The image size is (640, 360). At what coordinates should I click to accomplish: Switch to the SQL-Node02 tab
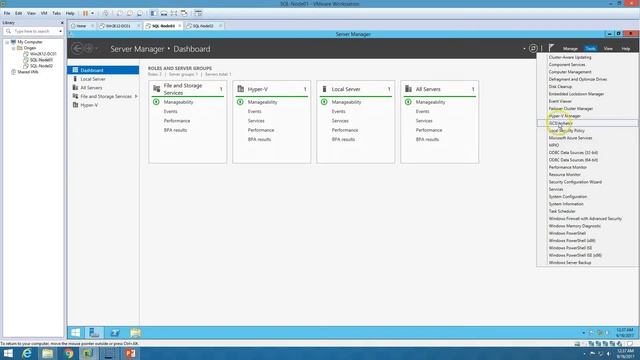click(x=203, y=26)
